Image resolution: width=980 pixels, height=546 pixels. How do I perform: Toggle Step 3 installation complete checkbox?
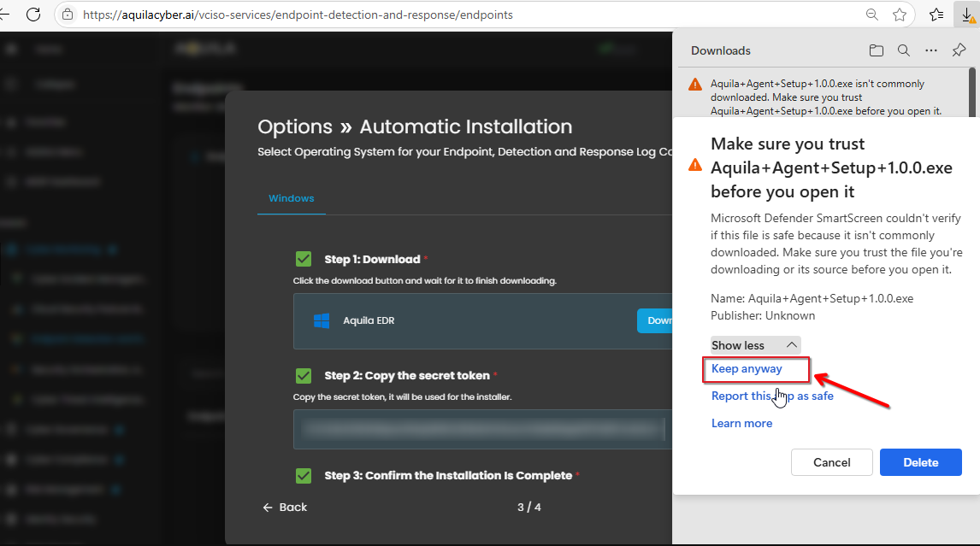pos(303,475)
